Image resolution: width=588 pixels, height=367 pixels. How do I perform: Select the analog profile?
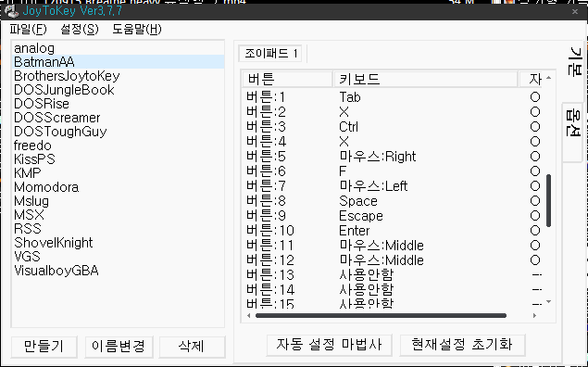pyautogui.click(x=119, y=48)
